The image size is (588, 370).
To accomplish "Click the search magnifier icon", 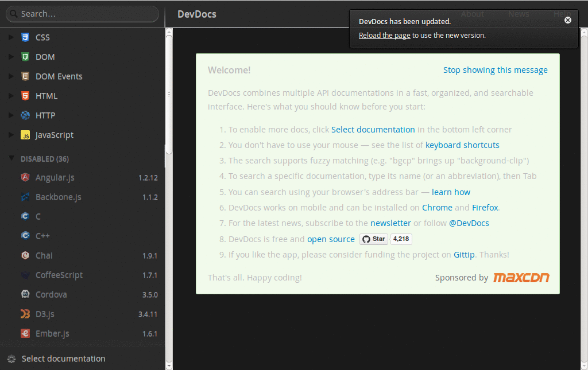I will (x=14, y=14).
